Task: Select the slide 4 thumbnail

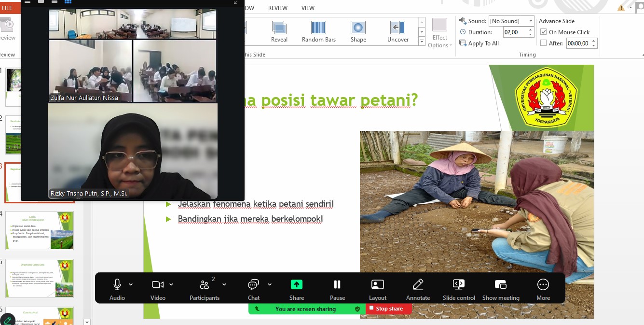Action: coord(40,230)
